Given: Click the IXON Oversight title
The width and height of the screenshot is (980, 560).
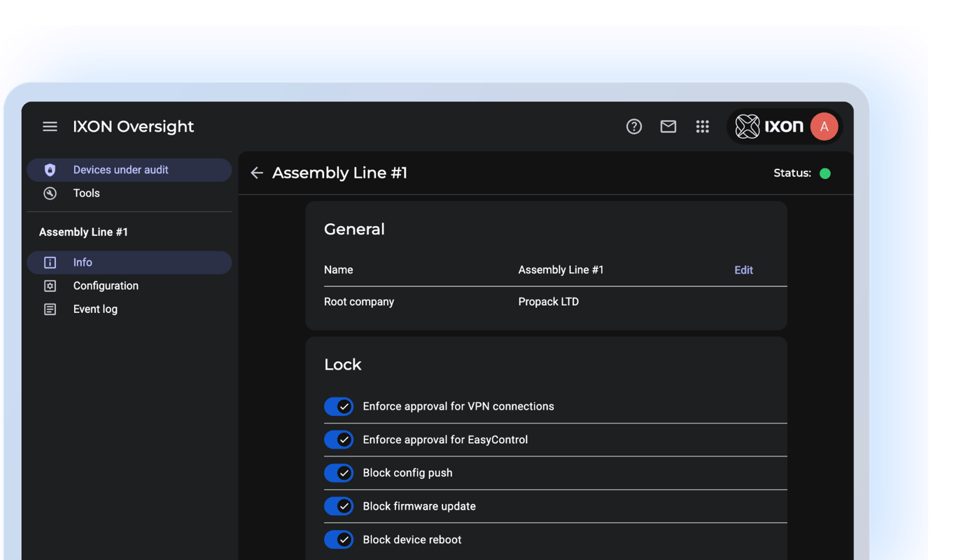Looking at the screenshot, I should (134, 127).
